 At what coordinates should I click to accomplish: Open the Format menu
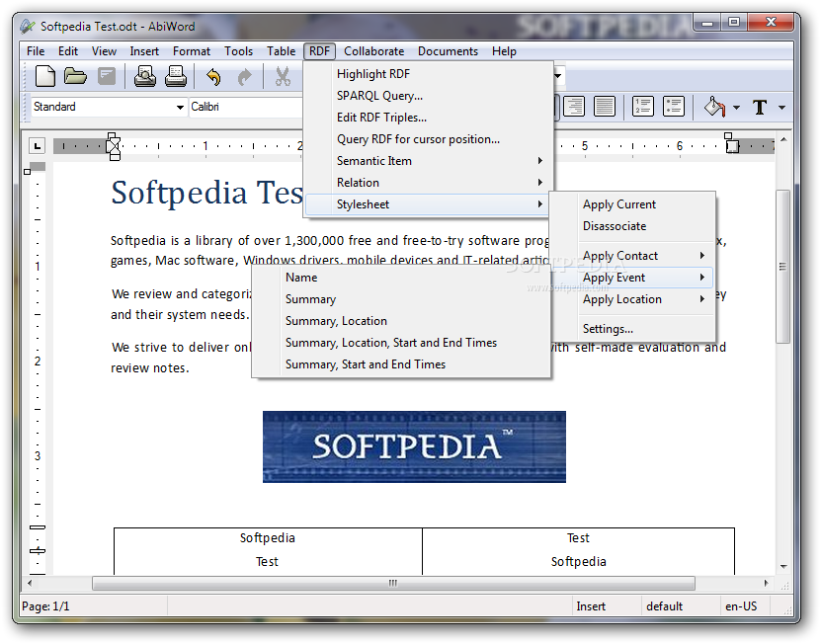[x=192, y=51]
